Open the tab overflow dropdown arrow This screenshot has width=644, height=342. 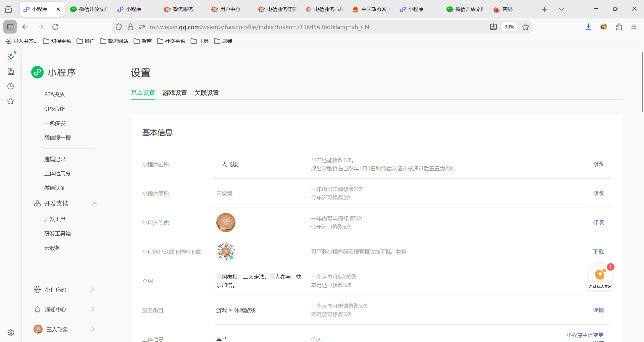[x=561, y=9]
